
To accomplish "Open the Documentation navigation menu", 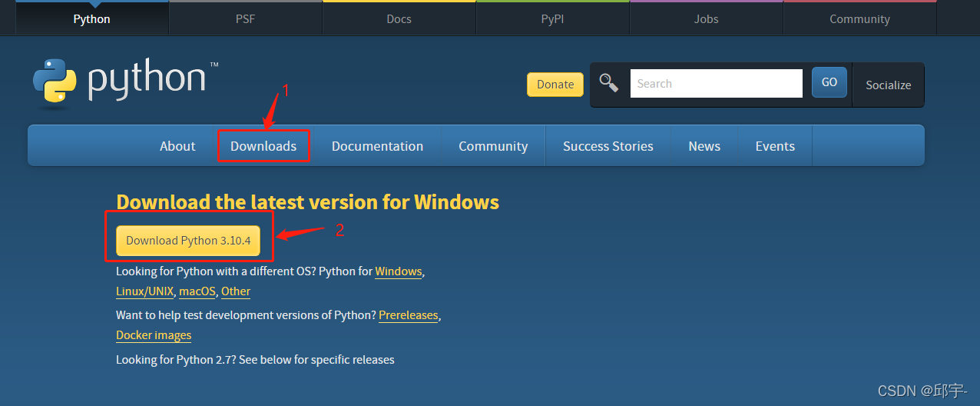I will coord(377,146).
